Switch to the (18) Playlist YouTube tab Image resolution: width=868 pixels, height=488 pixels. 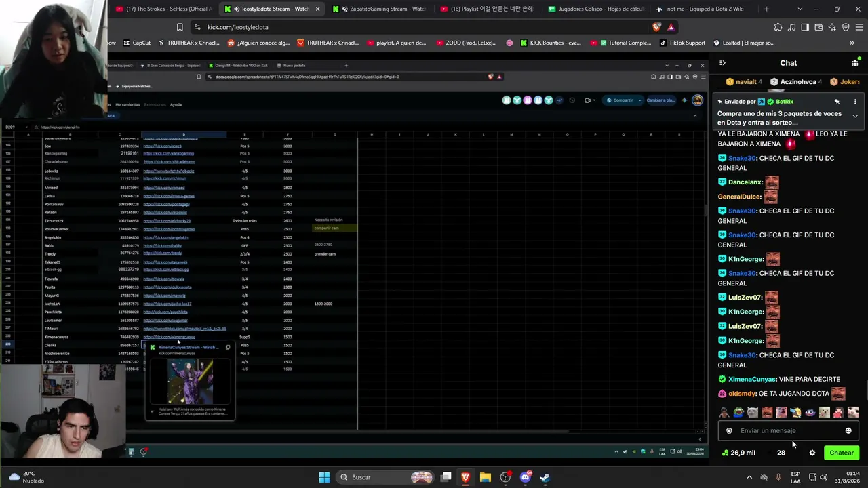[487, 9]
